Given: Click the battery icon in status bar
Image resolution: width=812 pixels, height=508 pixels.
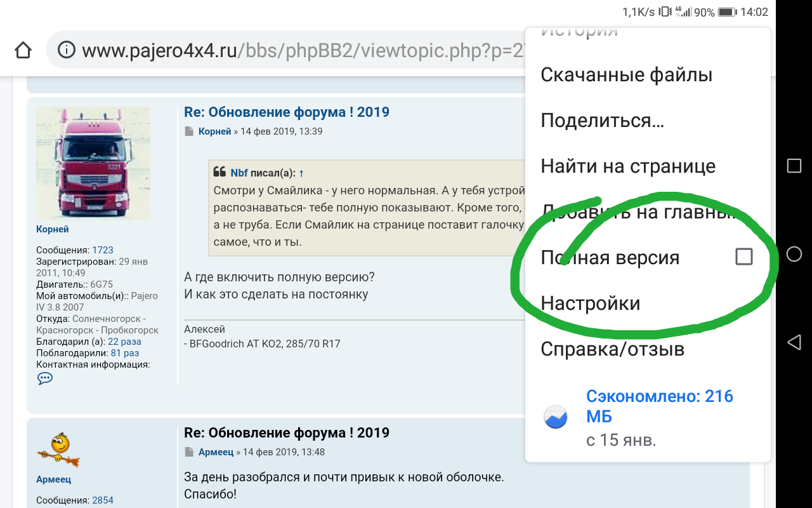Looking at the screenshot, I should click(x=727, y=12).
